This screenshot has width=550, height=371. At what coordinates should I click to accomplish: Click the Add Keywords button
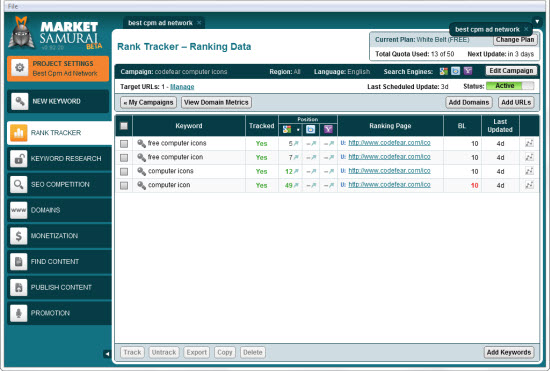(509, 352)
